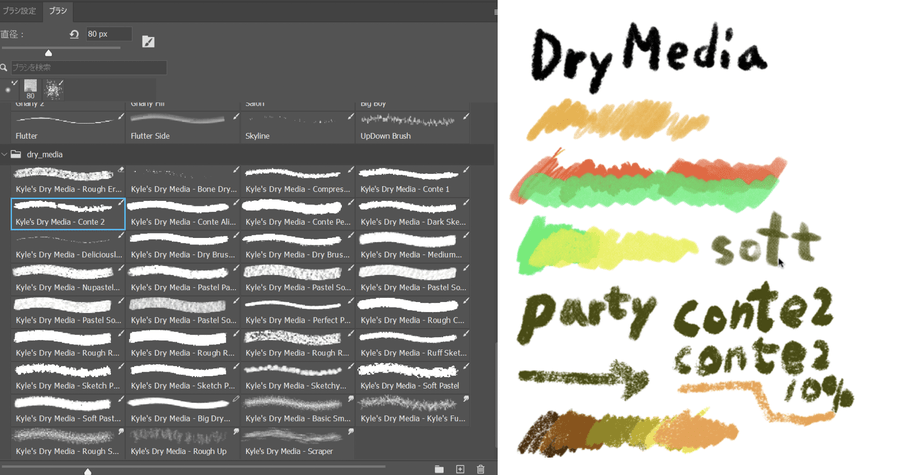Choose Kyle's Dry Media - Rough Up brush

[x=183, y=442]
